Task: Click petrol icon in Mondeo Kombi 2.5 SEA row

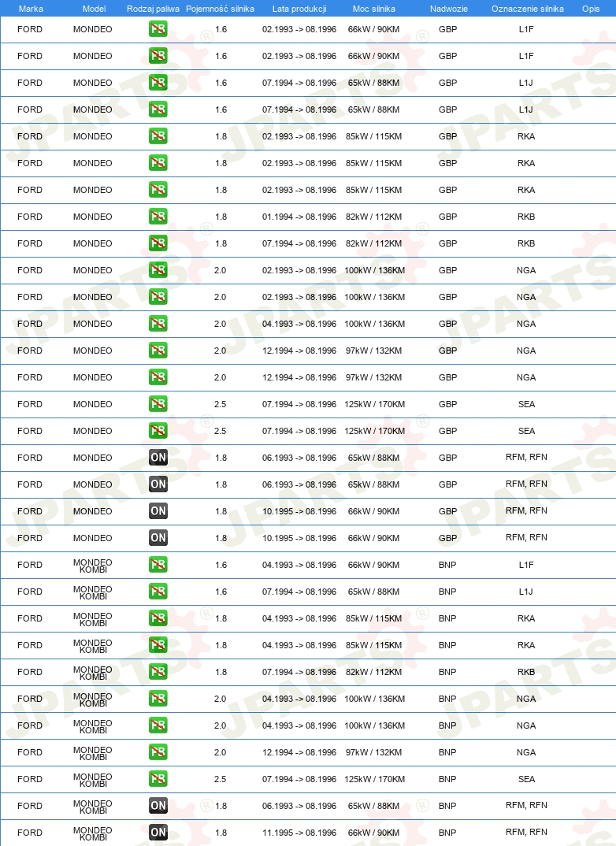Action: click(158, 778)
